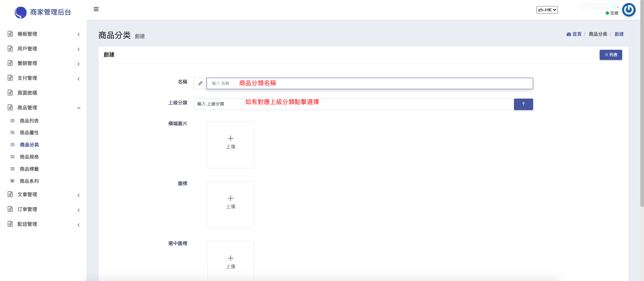Click the 商家管理后台 title link
The width and height of the screenshot is (644, 281).
click(50, 12)
